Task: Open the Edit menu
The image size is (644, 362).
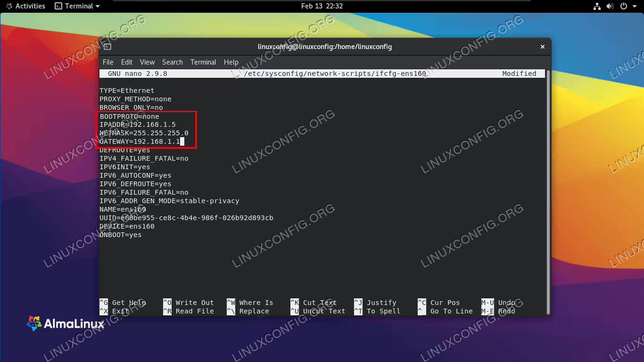Action: [127, 62]
